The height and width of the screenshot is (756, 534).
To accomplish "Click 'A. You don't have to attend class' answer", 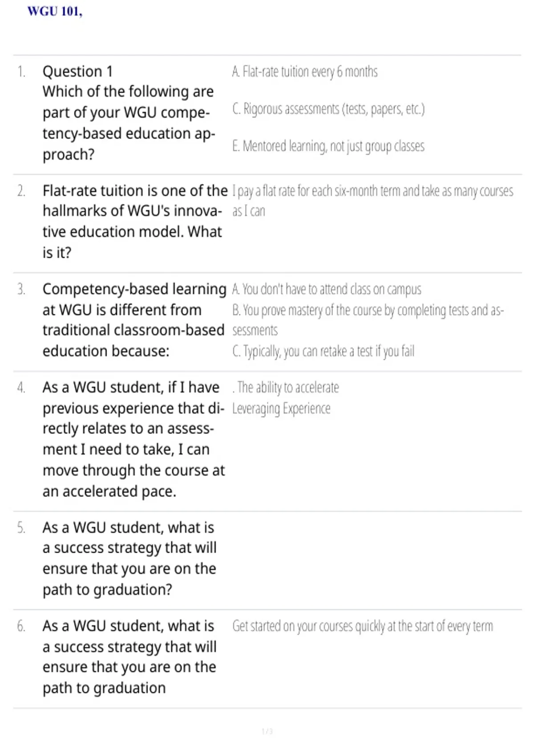I will [x=327, y=289].
